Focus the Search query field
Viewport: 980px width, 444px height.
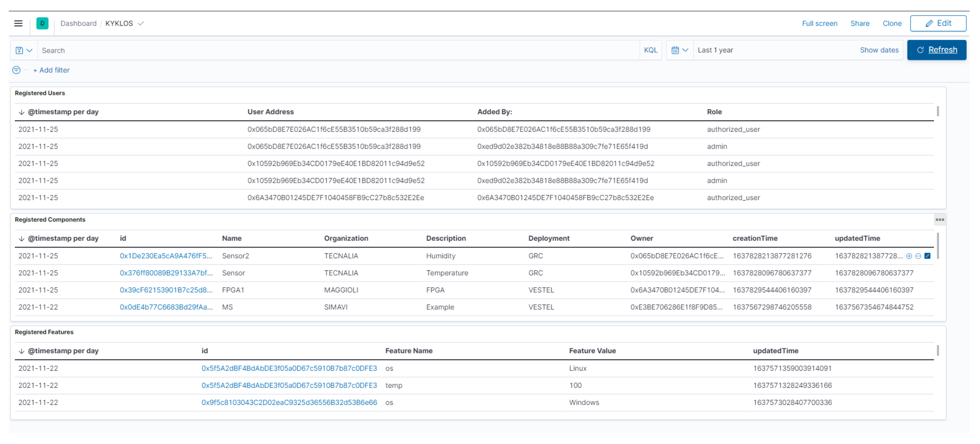pos(339,50)
